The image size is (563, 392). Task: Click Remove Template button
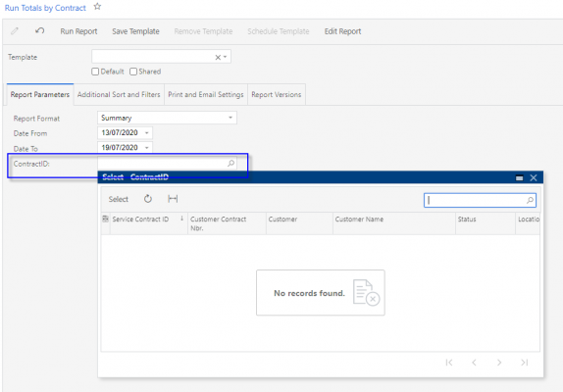(x=203, y=31)
